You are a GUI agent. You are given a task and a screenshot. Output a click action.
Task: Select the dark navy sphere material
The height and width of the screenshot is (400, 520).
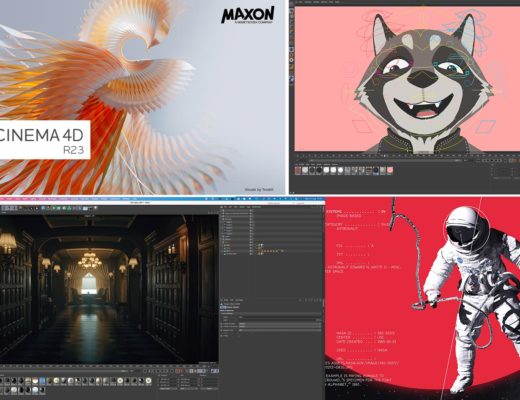[x=376, y=170]
